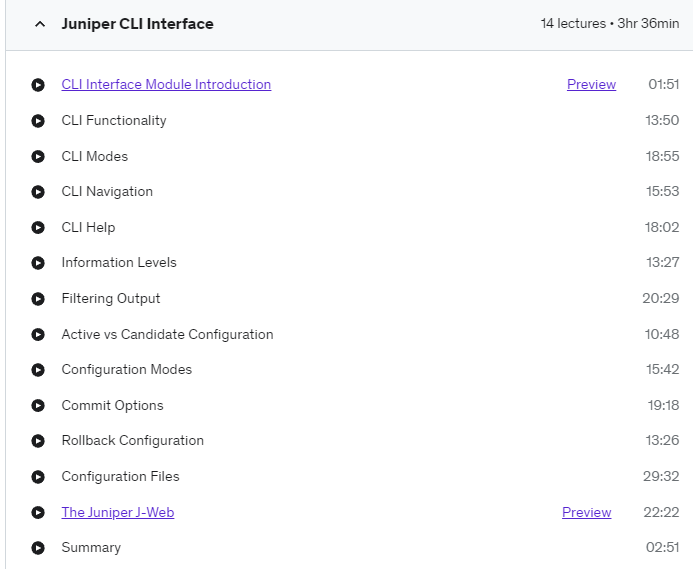Click play icon beside CLI Help
The height and width of the screenshot is (569, 693).
38,228
